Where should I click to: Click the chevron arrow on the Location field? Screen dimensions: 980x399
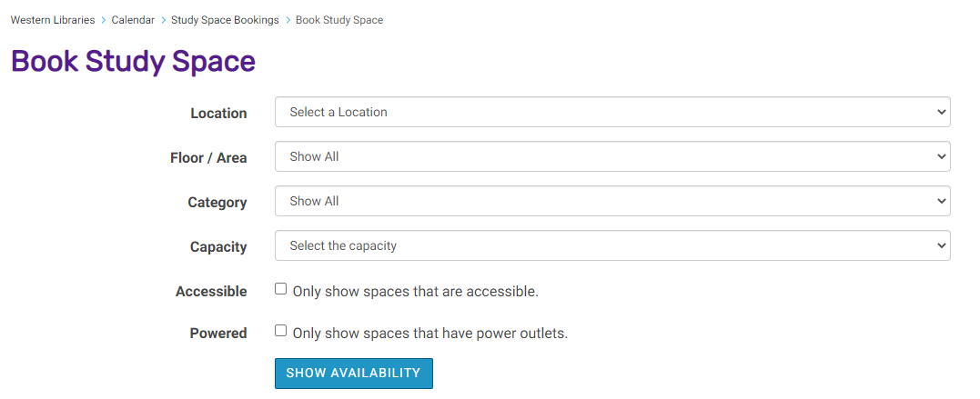[942, 112]
